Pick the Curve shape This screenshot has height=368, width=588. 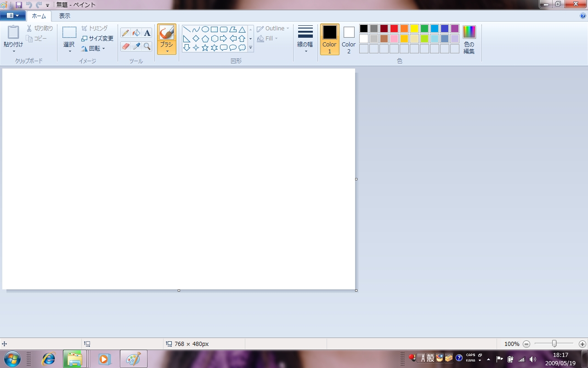click(196, 29)
